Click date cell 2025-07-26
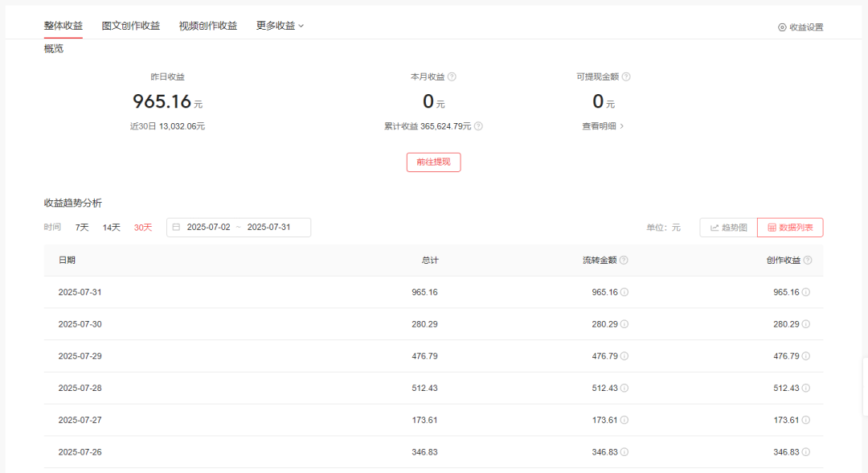Viewport: 868px width, 473px height. (80, 453)
